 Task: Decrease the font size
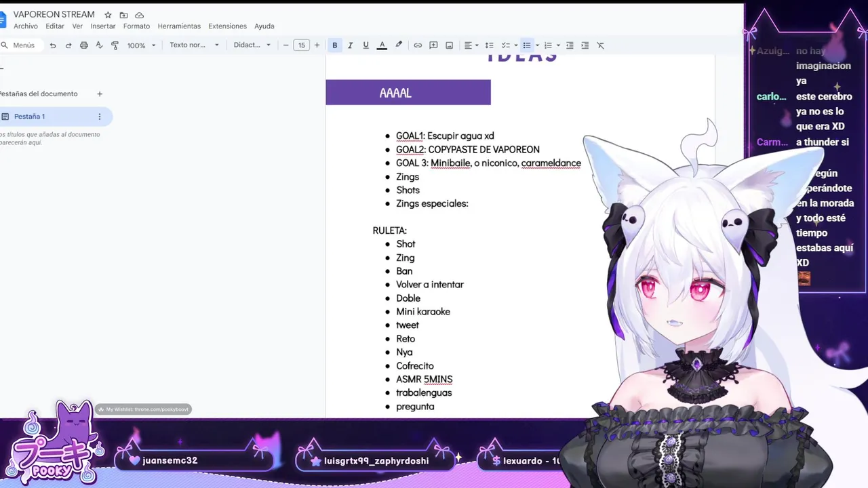pyautogui.click(x=285, y=45)
